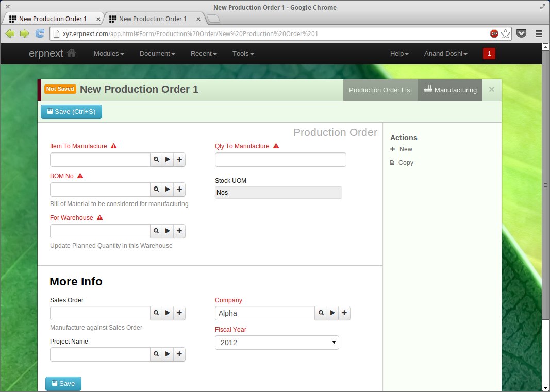The image size is (550, 392).
Task: Click Chrome forward arrow
Action: click(x=25, y=33)
